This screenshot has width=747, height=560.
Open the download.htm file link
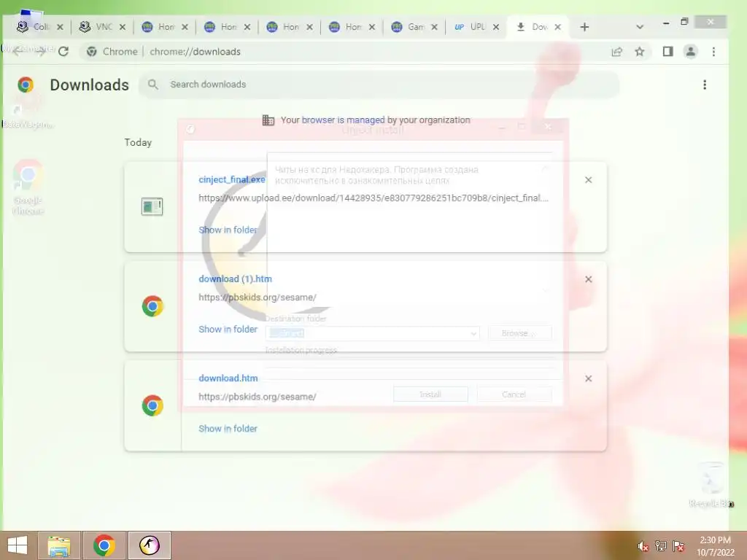pyautogui.click(x=228, y=378)
